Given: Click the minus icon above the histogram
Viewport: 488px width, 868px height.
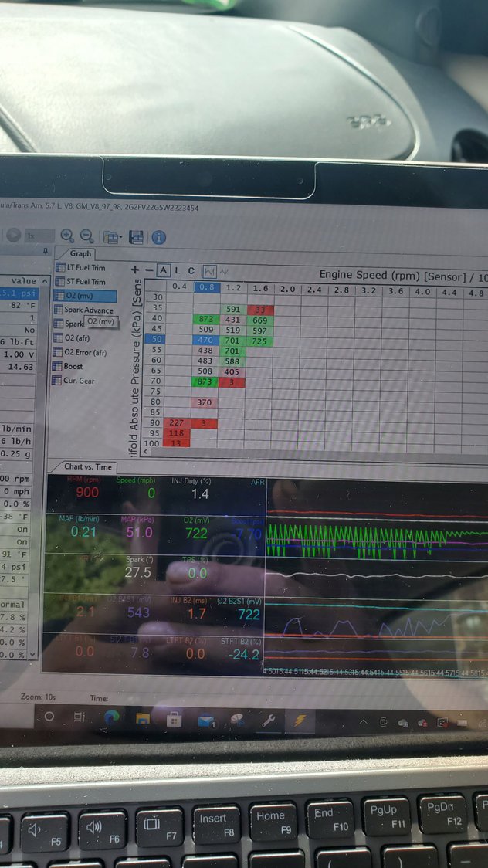Looking at the screenshot, I should (x=149, y=270).
